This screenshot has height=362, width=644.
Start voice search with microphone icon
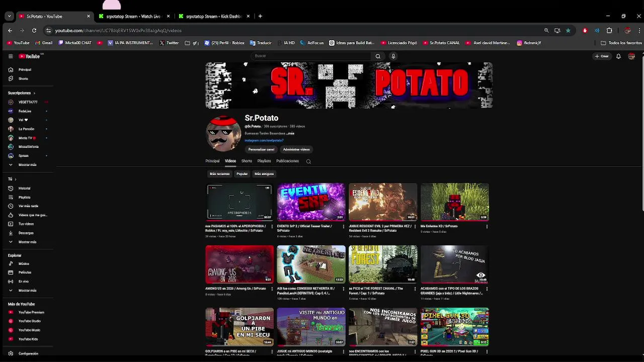[x=393, y=56]
